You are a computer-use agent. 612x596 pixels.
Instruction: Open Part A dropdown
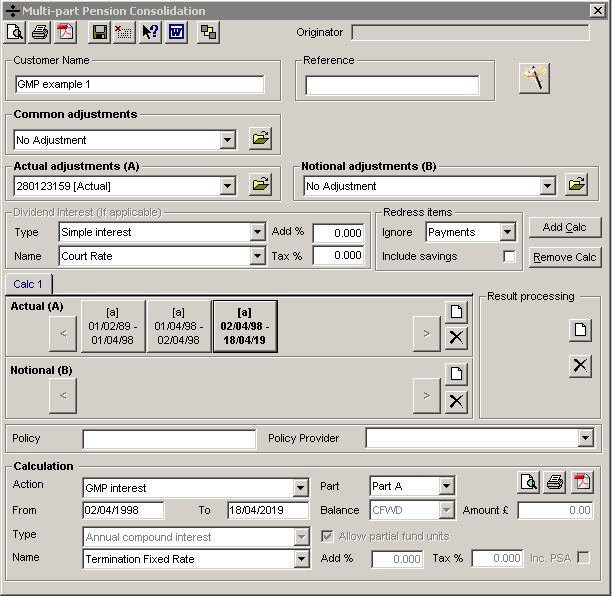446,486
